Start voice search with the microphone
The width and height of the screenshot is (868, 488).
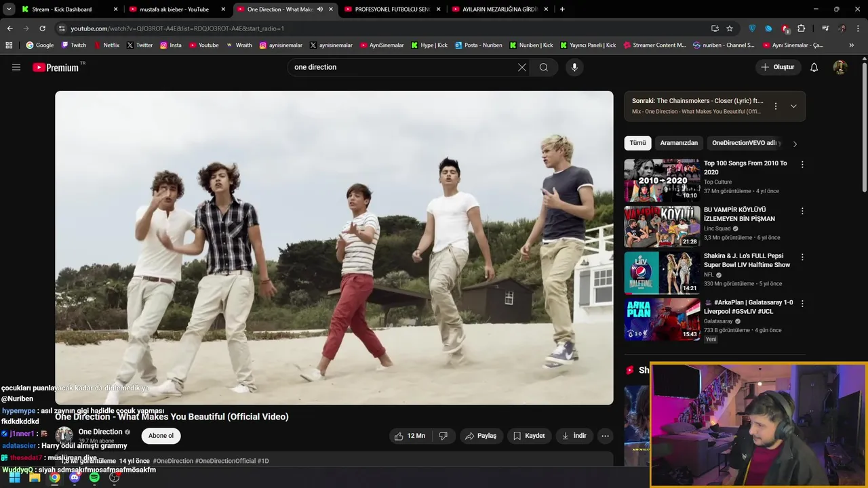click(574, 67)
